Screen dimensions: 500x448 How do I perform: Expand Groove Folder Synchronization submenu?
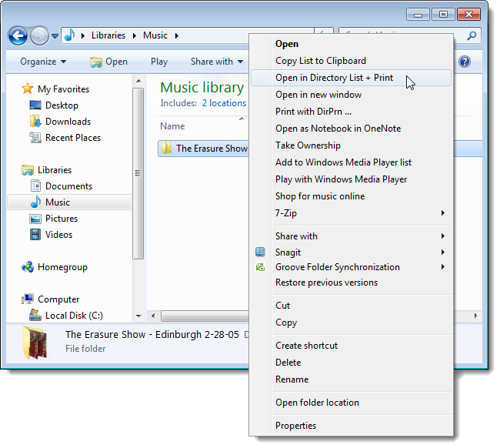pos(442,267)
